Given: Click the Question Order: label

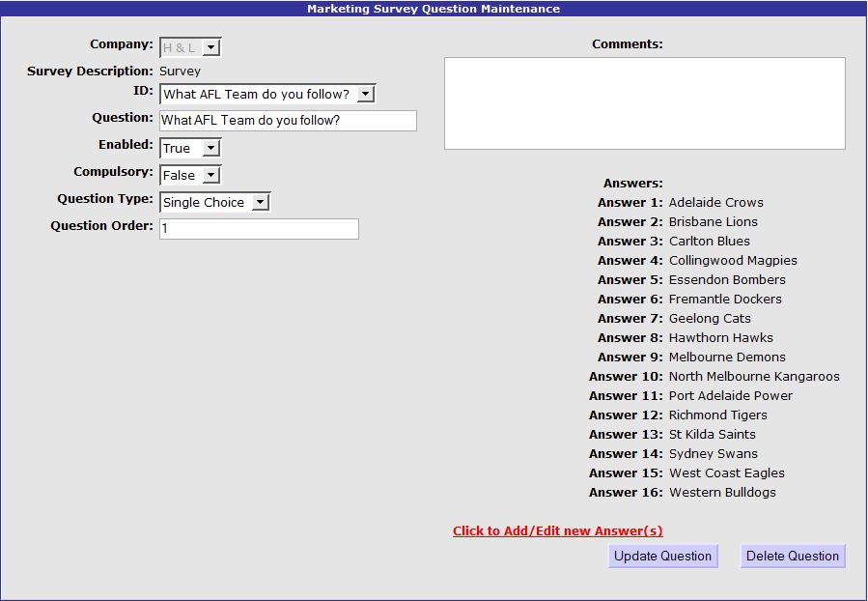Looking at the screenshot, I should (x=101, y=226).
